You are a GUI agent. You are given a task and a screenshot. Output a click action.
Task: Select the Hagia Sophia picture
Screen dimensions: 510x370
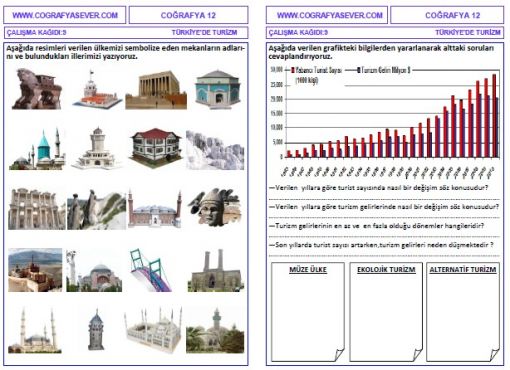tap(94, 271)
